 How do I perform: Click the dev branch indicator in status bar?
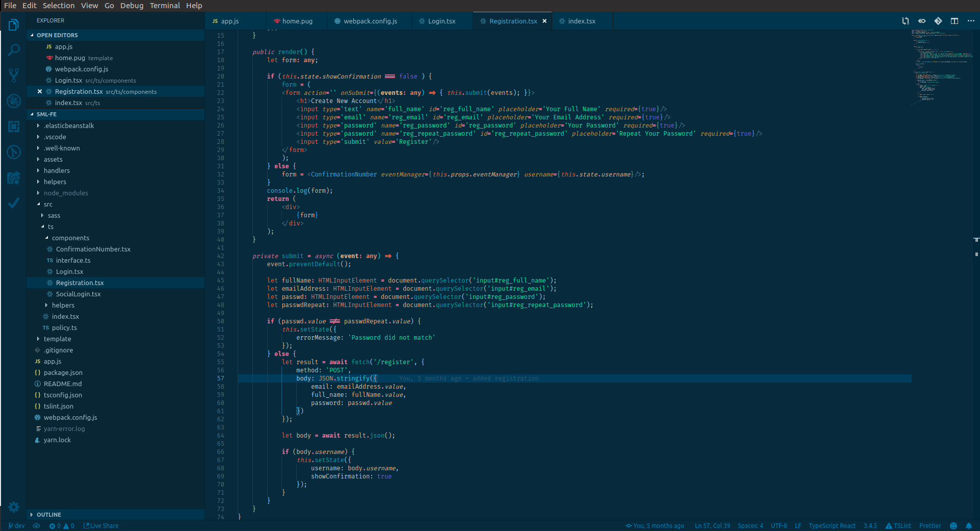(16, 526)
